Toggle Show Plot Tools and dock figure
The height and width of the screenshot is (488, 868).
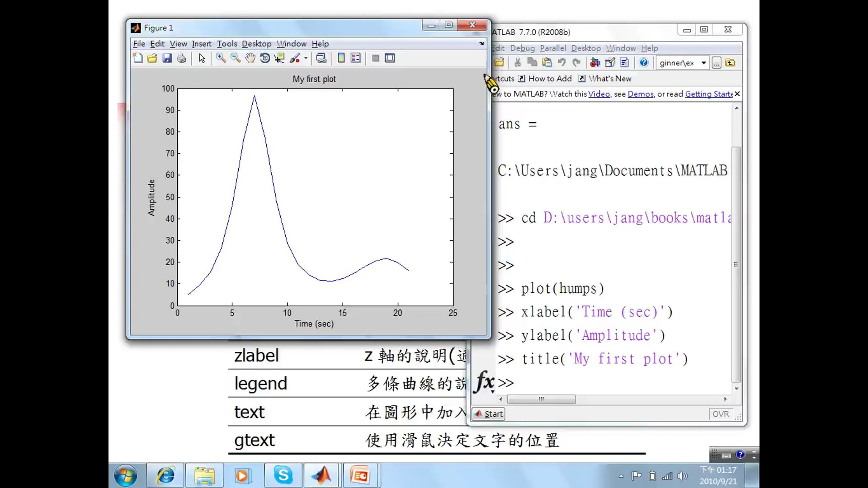[x=390, y=58]
